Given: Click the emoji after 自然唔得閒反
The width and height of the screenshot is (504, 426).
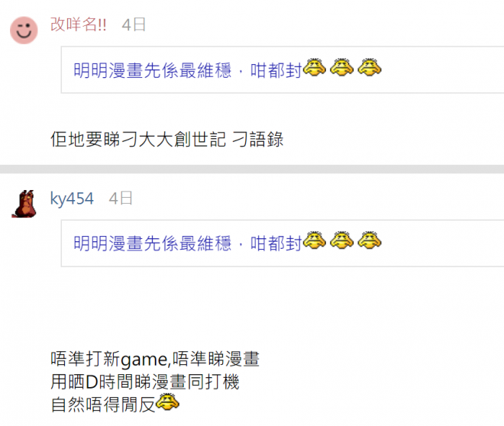Looking at the screenshot, I should [x=167, y=402].
